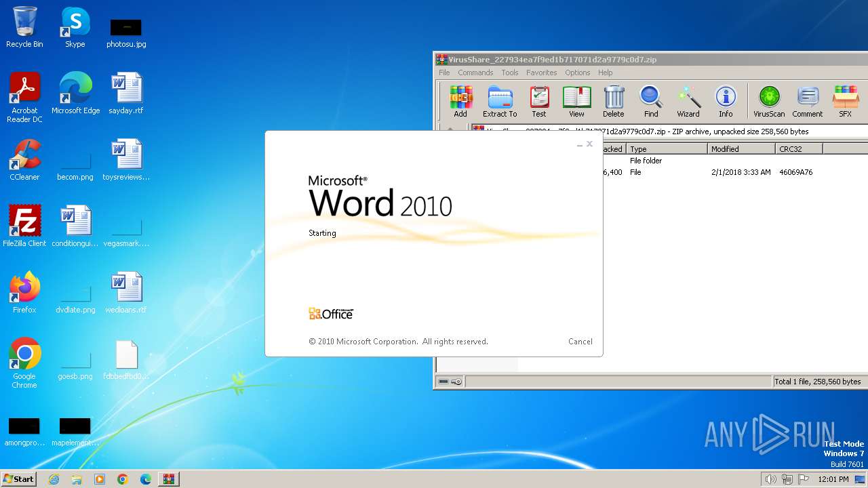Open the File menu in WinRAR
The height and width of the screenshot is (488, 868).
click(x=444, y=73)
